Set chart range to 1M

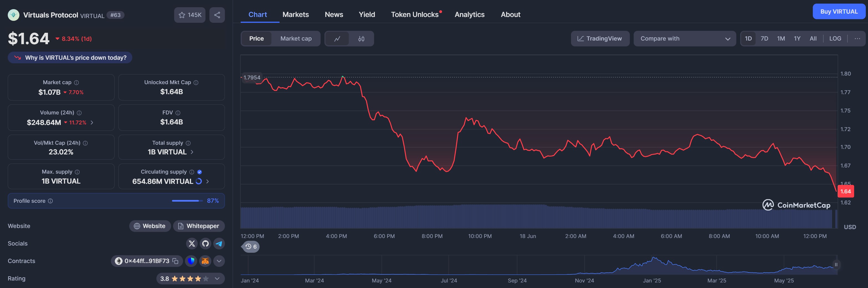(x=781, y=39)
